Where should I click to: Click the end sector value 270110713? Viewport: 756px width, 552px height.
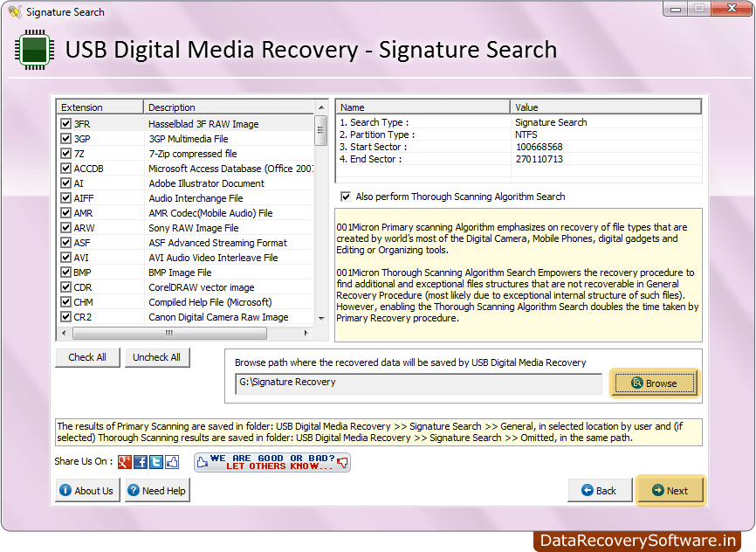(x=539, y=159)
